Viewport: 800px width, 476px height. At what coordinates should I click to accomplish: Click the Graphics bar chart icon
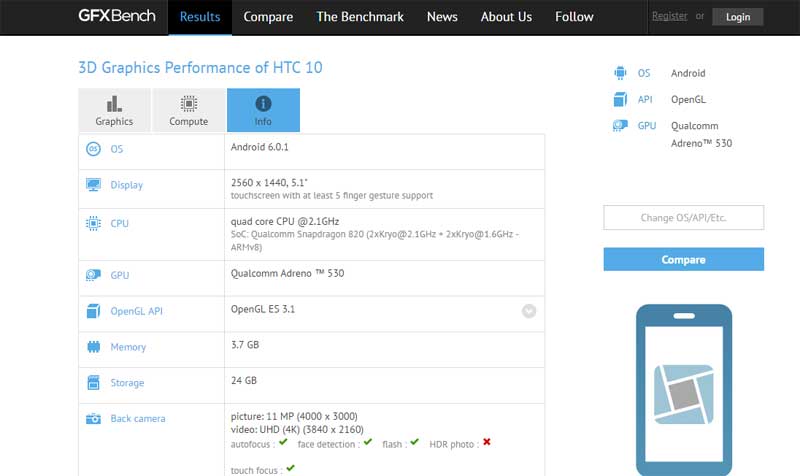[x=114, y=104]
